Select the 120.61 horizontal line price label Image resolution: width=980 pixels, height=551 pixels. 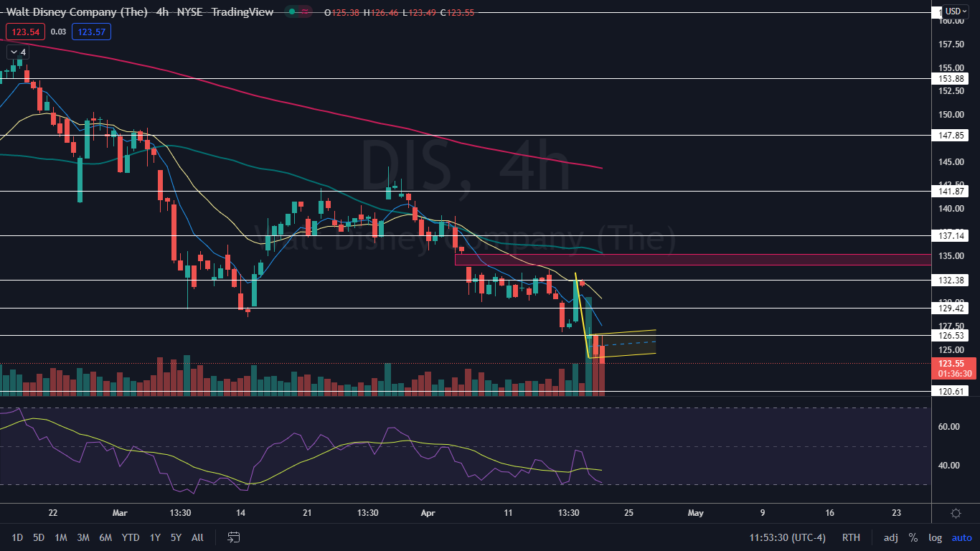tap(950, 391)
